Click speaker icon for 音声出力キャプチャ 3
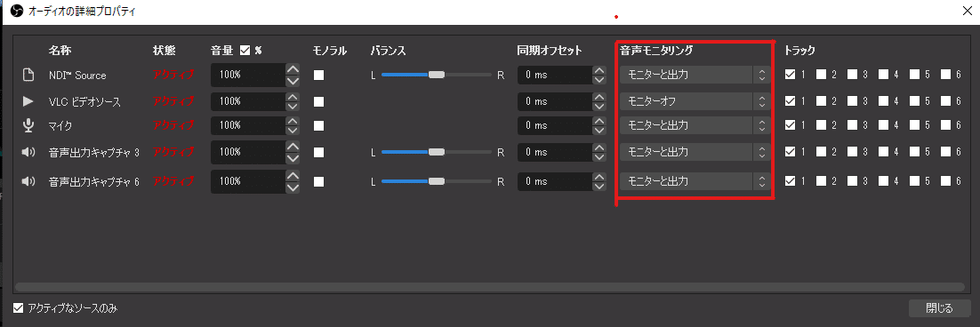This screenshot has width=980, height=327. (28, 152)
